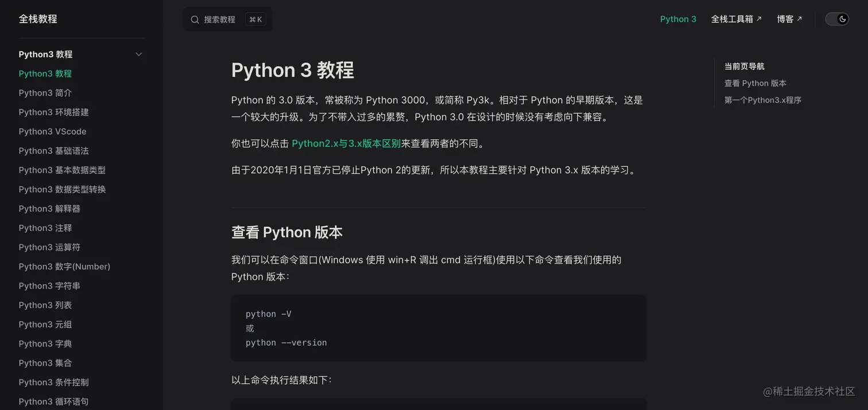
Task: Click the 全栈教程 site title
Action: click(x=38, y=19)
